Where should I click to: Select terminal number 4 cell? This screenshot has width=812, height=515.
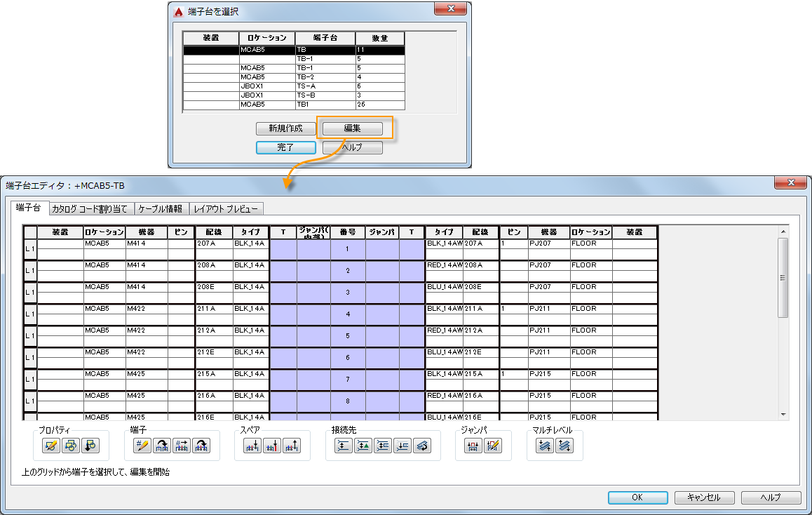pos(348,314)
